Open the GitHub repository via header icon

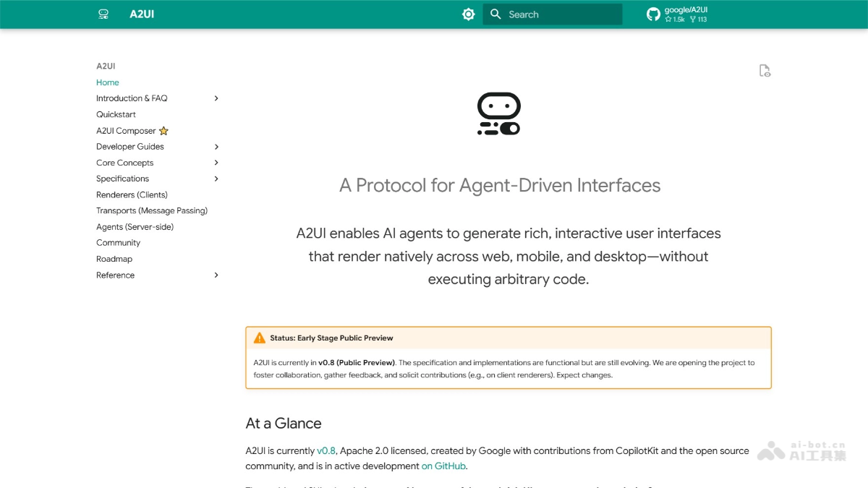(x=653, y=14)
